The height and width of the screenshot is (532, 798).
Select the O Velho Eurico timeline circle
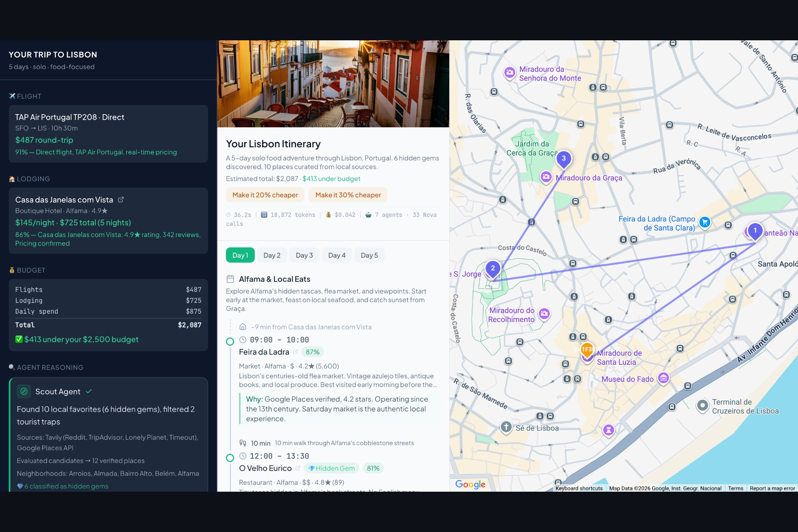(x=230, y=458)
